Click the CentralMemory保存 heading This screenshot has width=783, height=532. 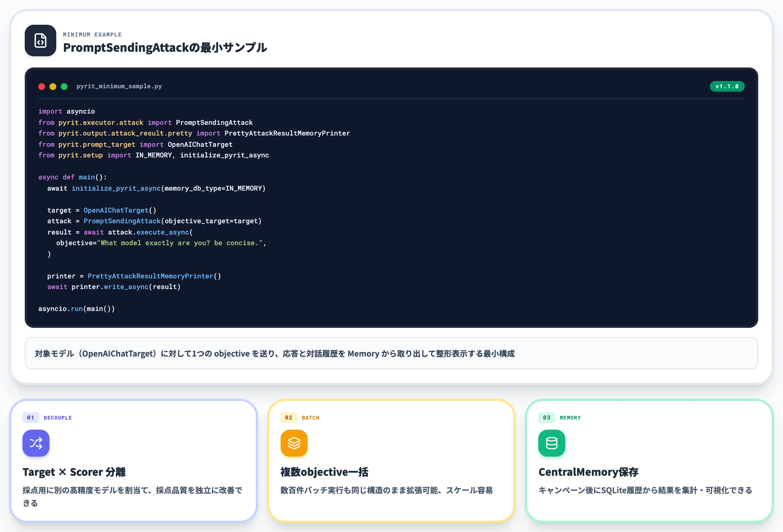[589, 472]
